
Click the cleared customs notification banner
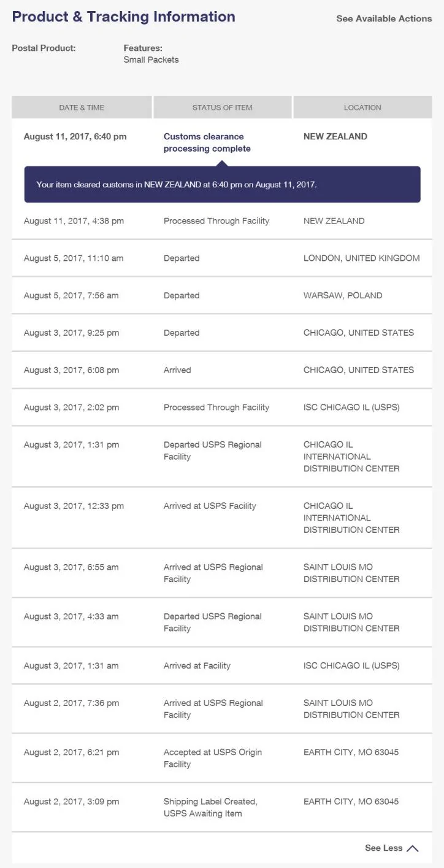222,184
